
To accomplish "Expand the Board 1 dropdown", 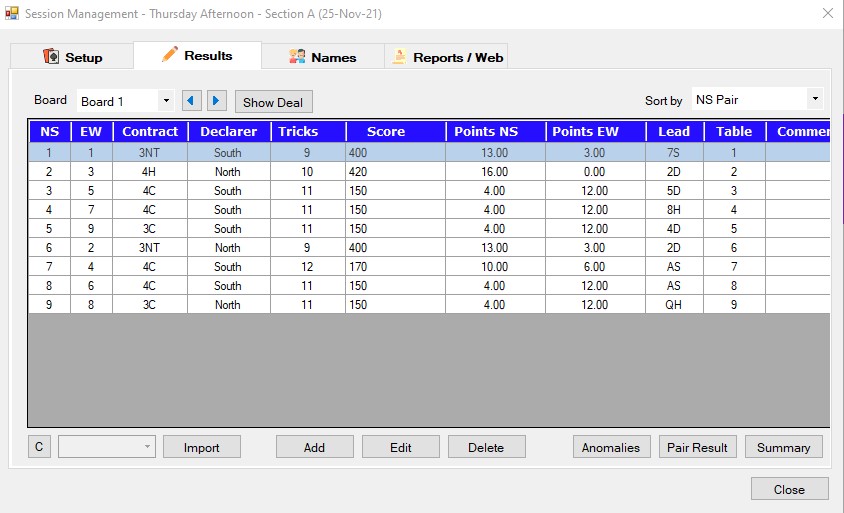I will pos(165,101).
